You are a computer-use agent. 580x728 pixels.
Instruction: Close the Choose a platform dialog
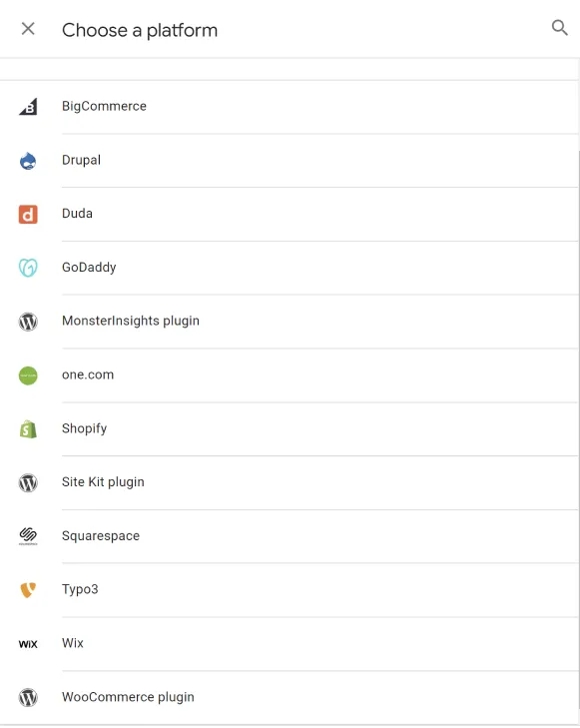click(28, 29)
